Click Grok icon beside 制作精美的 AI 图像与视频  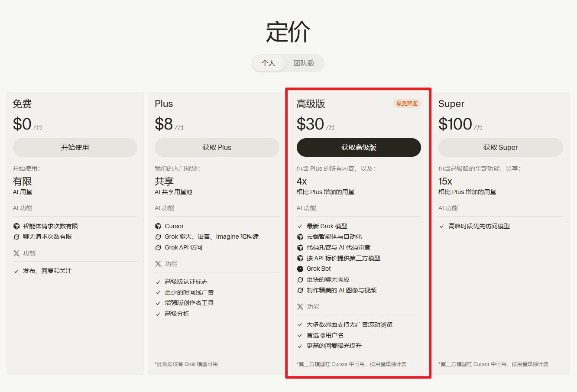pos(300,291)
